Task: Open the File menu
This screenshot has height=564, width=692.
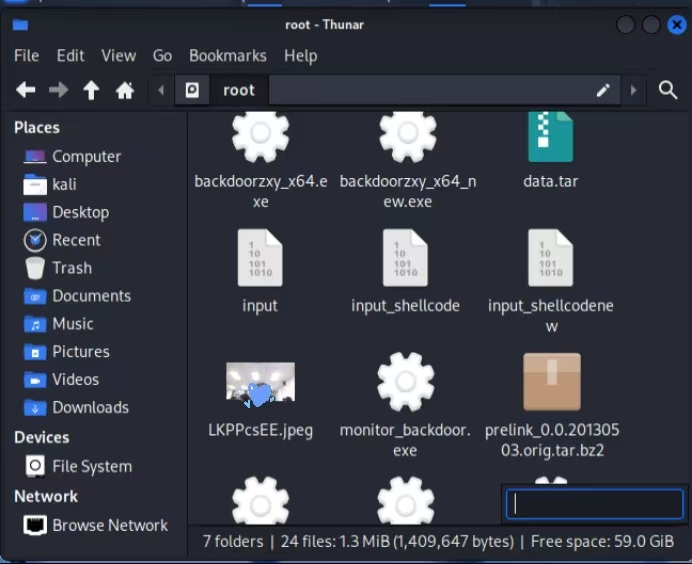Action: coord(26,56)
